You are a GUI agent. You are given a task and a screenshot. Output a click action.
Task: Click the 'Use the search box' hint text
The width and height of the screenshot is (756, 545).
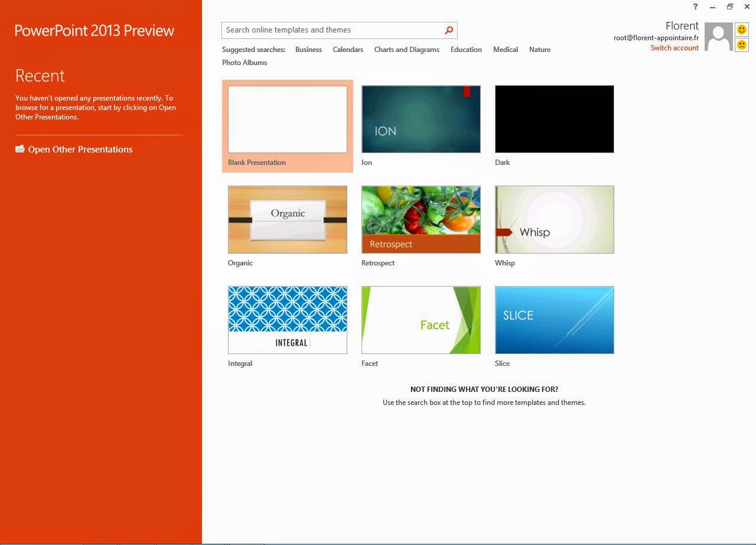pyautogui.click(x=484, y=403)
